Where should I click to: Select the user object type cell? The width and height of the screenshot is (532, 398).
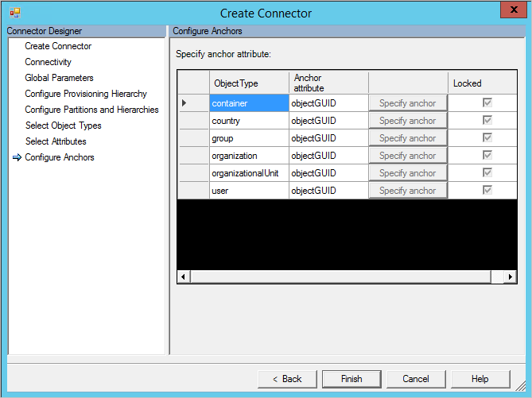click(249, 191)
